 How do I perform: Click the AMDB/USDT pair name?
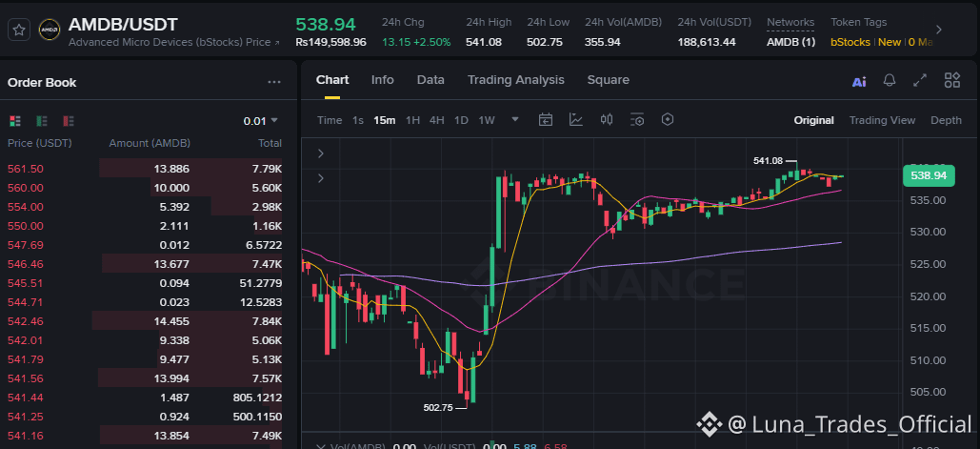pos(123,25)
